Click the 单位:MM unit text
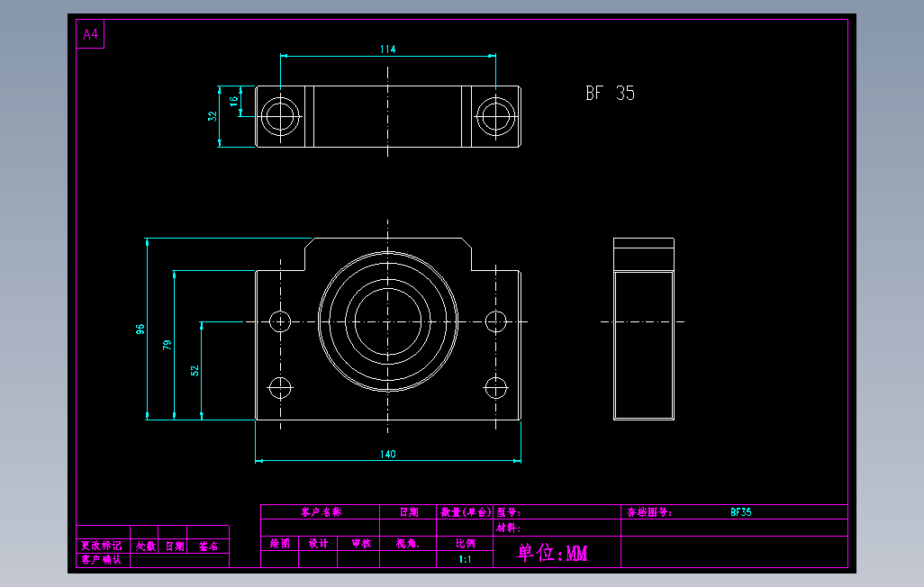 coord(552,553)
